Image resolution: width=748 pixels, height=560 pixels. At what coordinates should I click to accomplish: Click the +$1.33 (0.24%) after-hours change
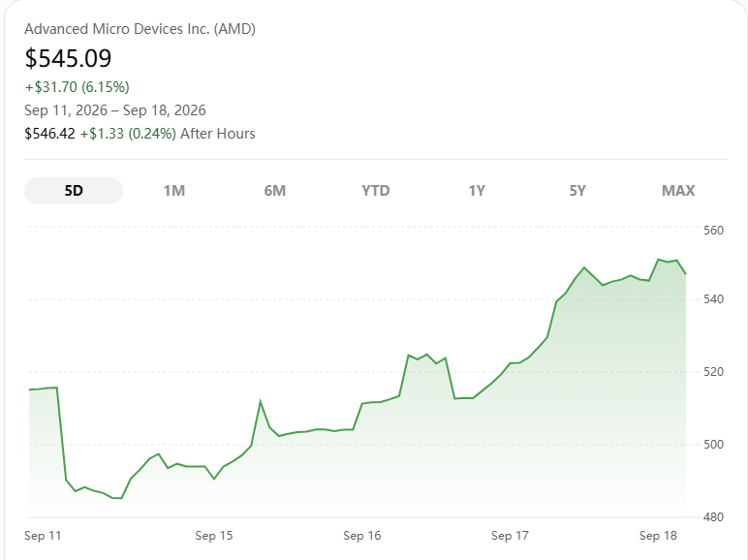128,134
